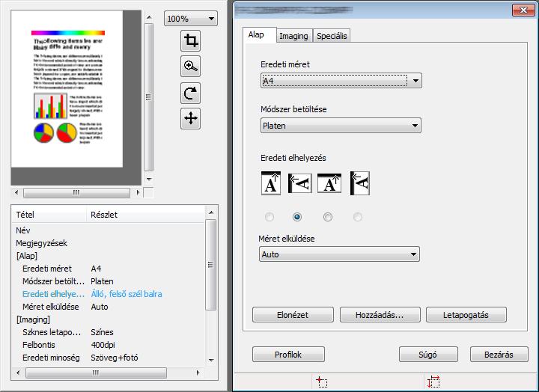This screenshot has height=392, width=539.
Task: Select the crop tool icon
Action: (190, 41)
